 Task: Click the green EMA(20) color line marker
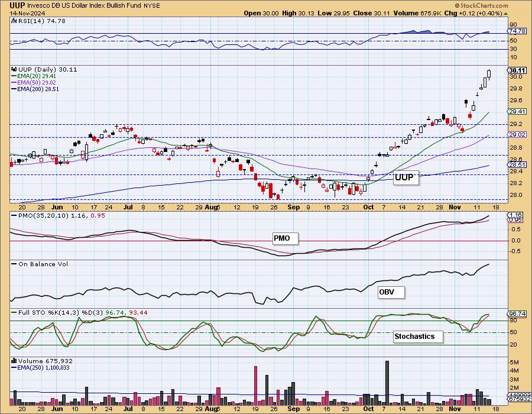click(x=14, y=77)
